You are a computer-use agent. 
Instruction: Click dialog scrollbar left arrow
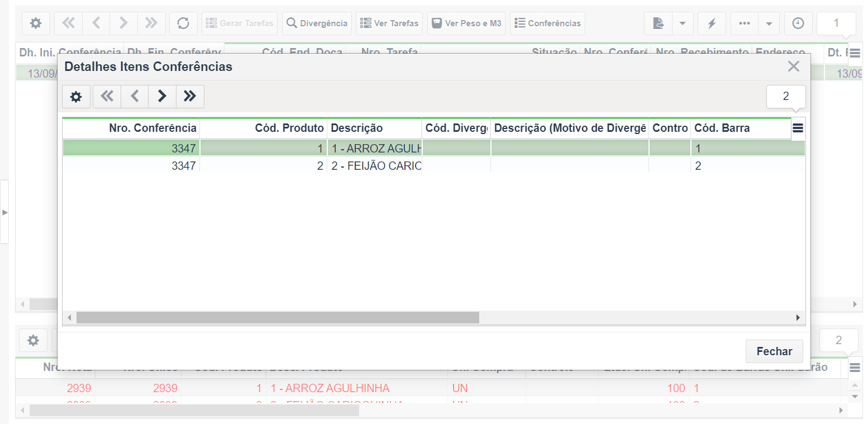point(69,317)
